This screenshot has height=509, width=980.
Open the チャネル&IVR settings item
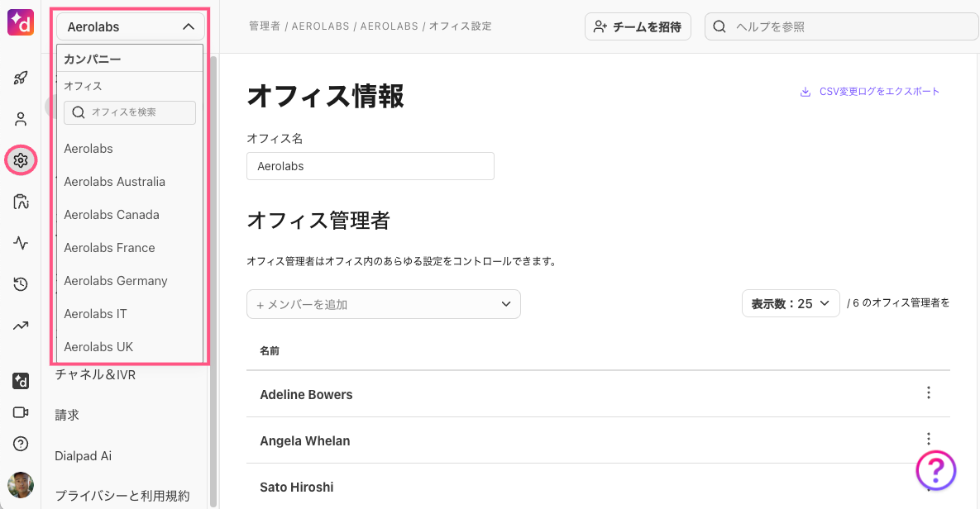[x=95, y=374]
